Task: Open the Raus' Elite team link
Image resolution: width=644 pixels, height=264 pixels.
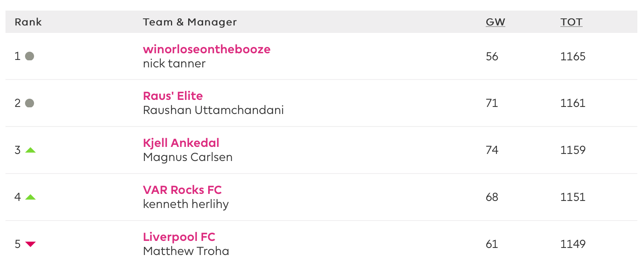Action: point(173,96)
